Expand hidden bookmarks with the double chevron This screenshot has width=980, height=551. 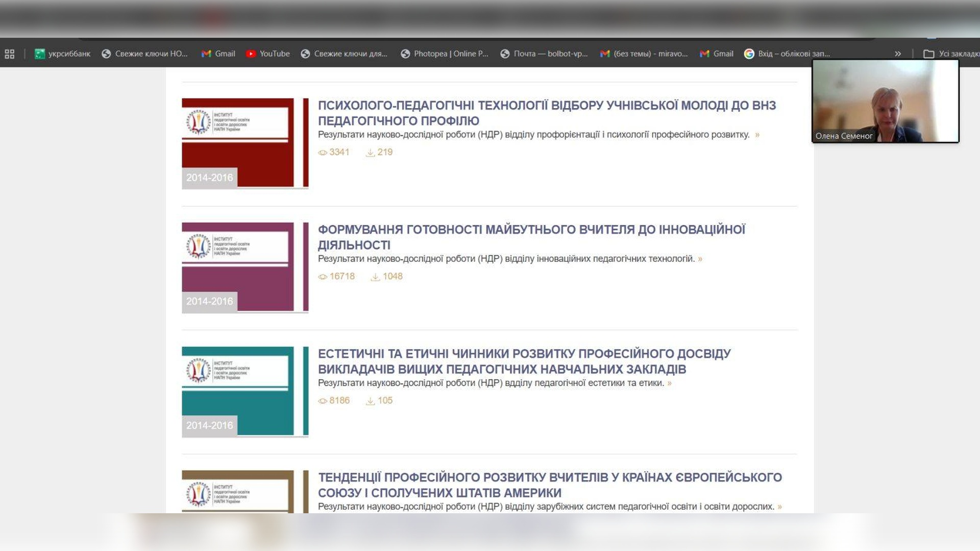898,54
